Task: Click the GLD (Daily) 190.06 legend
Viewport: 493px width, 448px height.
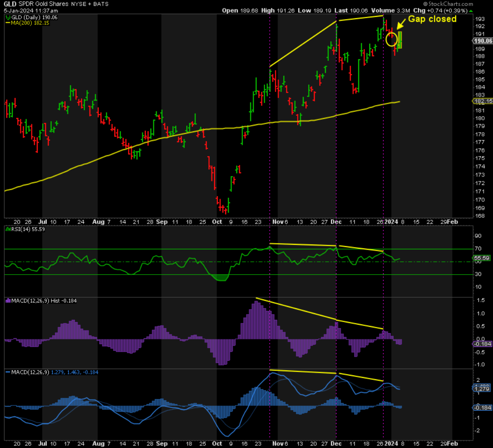Action: click(34, 17)
